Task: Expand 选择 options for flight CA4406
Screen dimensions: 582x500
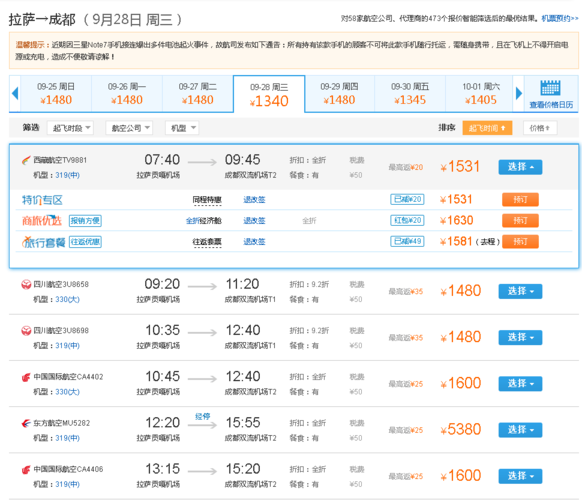Action: (x=520, y=476)
